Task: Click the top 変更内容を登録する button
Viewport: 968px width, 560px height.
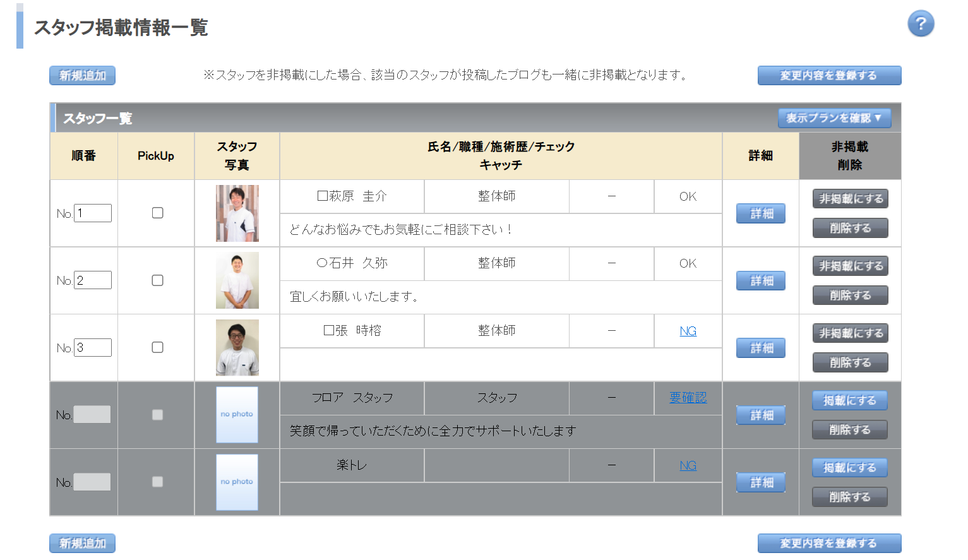Action: 828,75
